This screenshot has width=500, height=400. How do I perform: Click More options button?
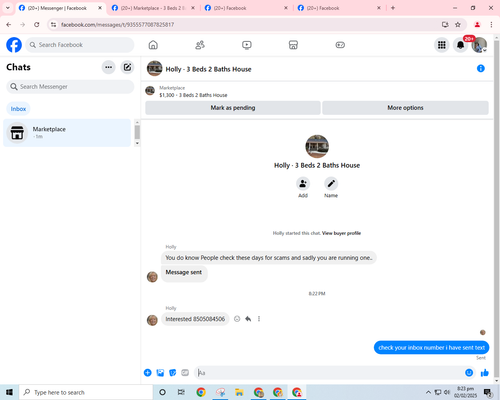[405, 108]
